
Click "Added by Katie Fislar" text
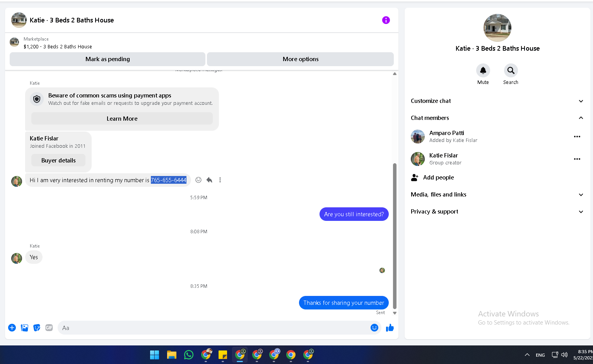pos(453,140)
